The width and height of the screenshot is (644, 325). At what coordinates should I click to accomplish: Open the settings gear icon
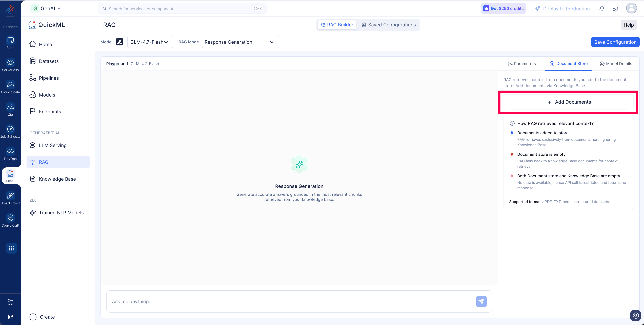pos(615,9)
